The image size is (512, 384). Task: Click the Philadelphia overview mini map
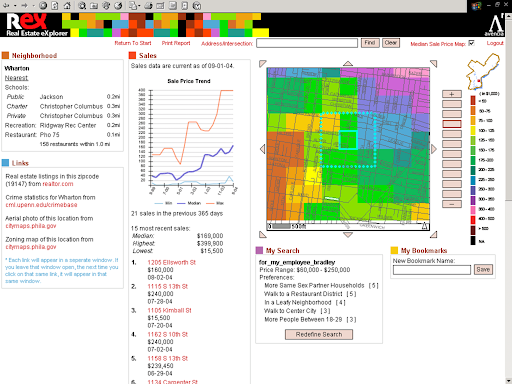482,72
